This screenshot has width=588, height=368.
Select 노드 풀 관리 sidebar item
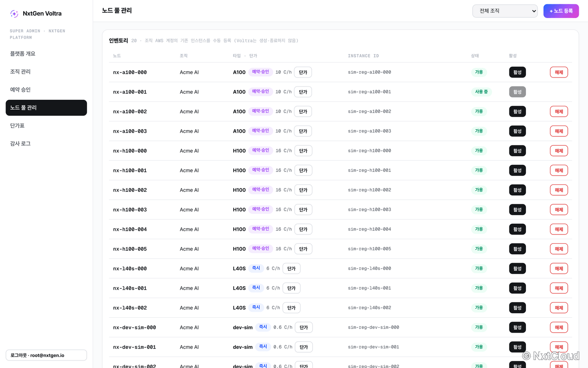point(46,108)
